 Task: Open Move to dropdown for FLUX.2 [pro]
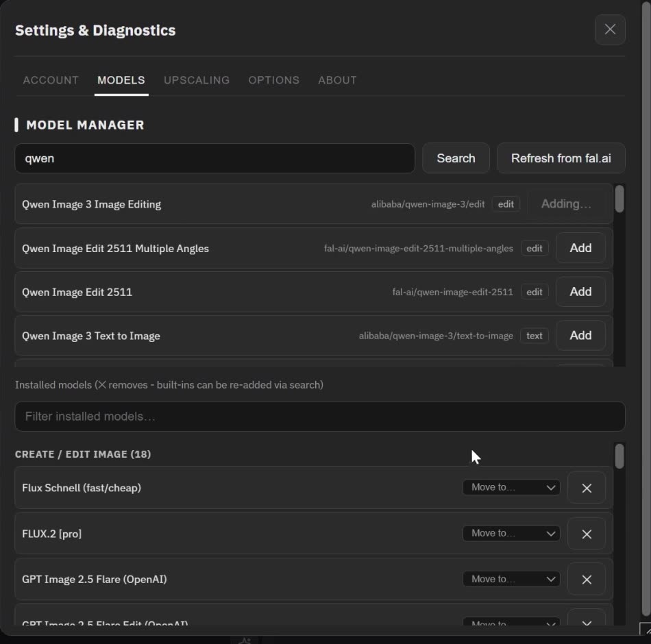click(x=511, y=533)
